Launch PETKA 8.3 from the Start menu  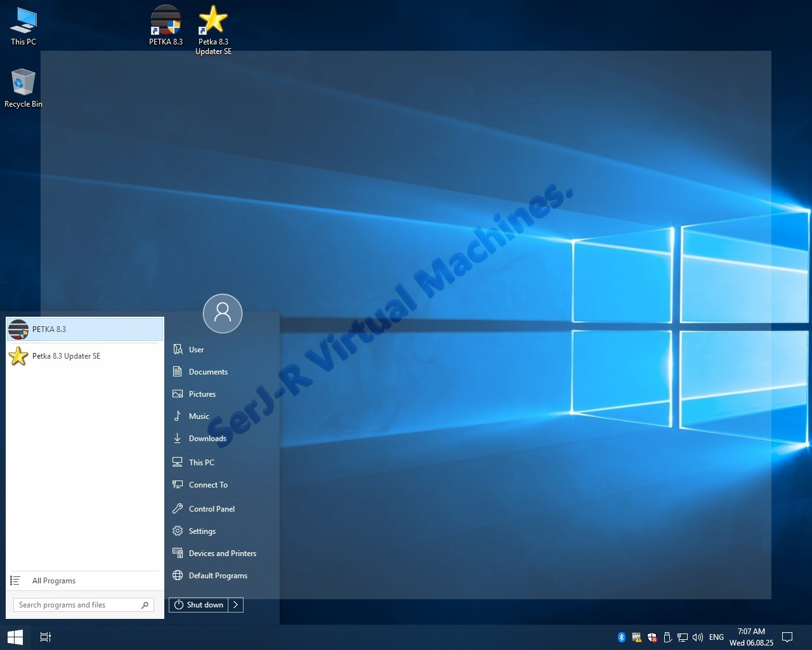pyautogui.click(x=84, y=329)
